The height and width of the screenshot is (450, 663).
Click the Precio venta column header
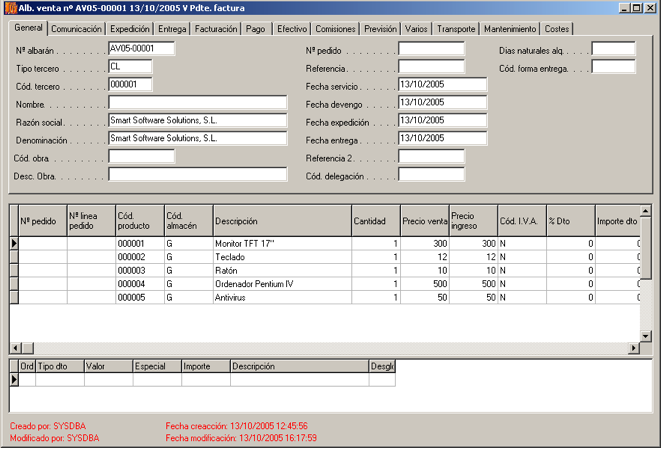424,221
